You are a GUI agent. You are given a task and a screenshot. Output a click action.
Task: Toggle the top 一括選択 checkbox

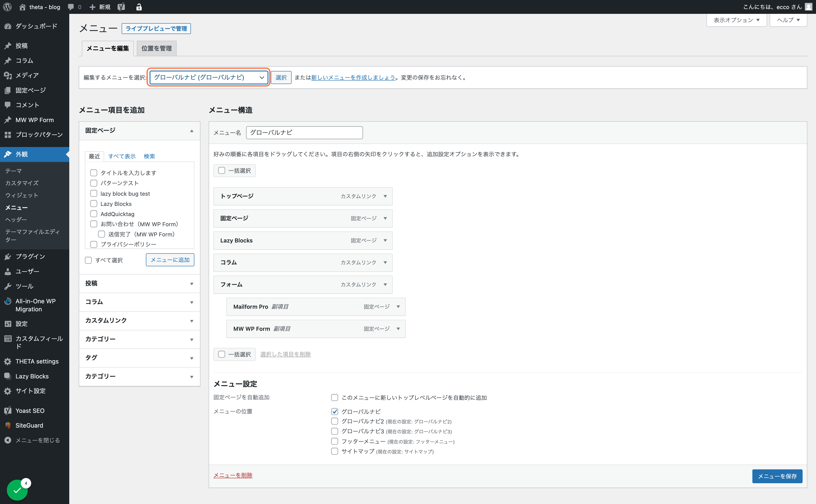222,170
